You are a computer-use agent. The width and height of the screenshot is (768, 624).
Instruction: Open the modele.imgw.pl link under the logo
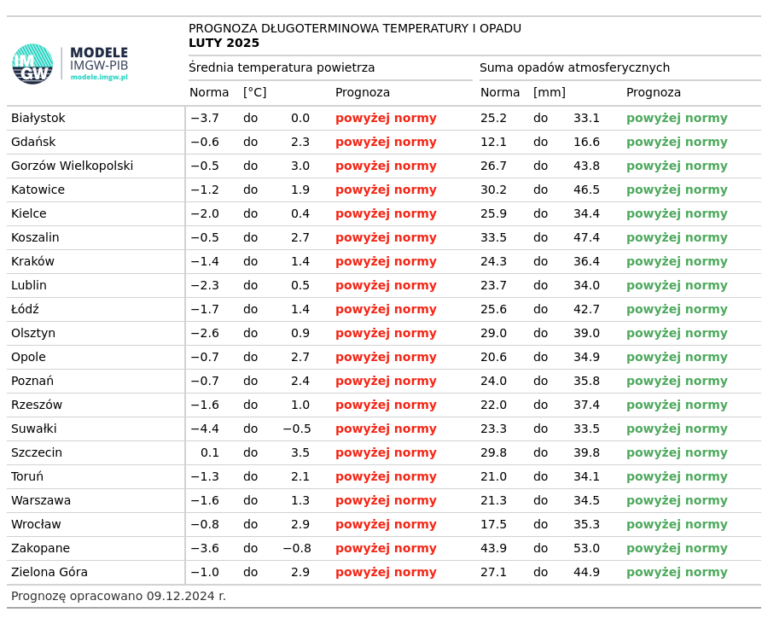(99, 77)
